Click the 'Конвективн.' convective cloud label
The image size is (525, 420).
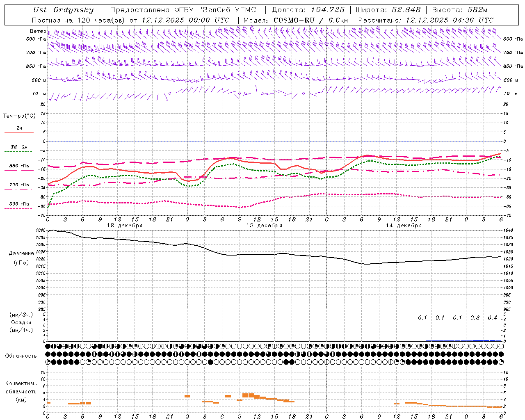click(21, 383)
